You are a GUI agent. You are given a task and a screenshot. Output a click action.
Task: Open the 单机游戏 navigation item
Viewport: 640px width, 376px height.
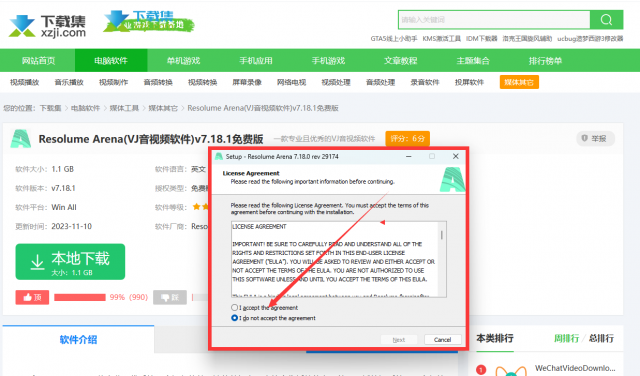[x=183, y=61]
